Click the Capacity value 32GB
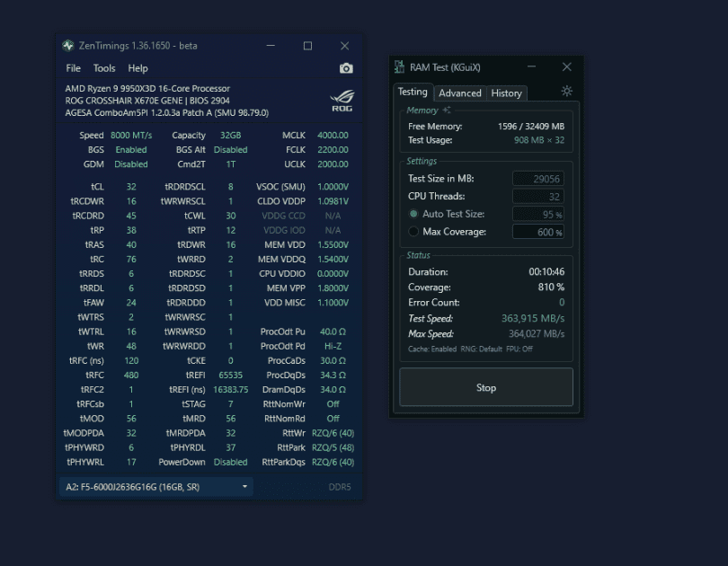 [230, 135]
